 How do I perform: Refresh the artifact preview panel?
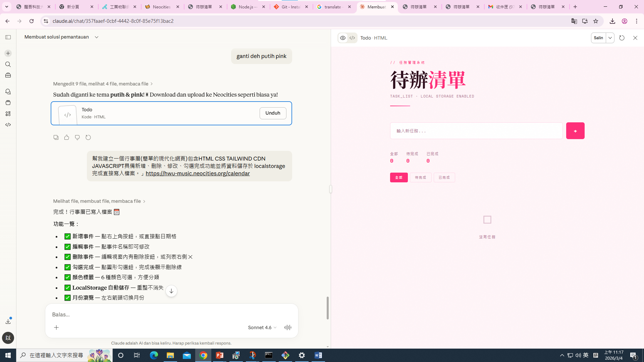(622, 38)
